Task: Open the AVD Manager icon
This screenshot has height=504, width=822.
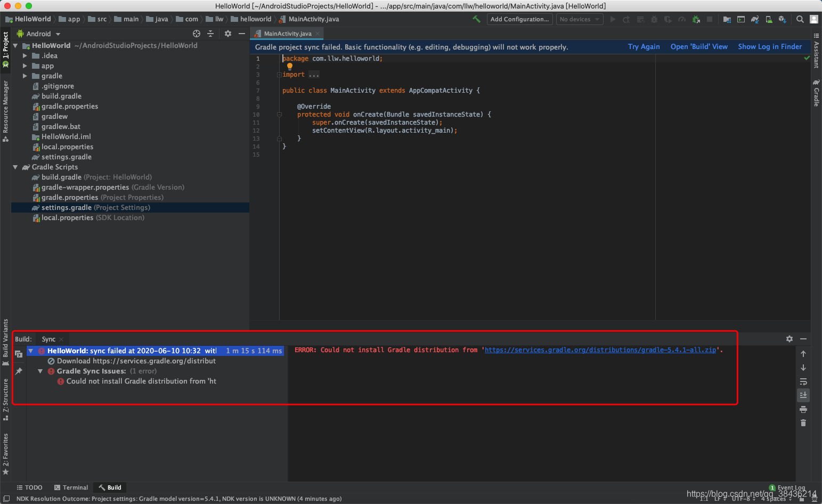Action: pyautogui.click(x=769, y=19)
